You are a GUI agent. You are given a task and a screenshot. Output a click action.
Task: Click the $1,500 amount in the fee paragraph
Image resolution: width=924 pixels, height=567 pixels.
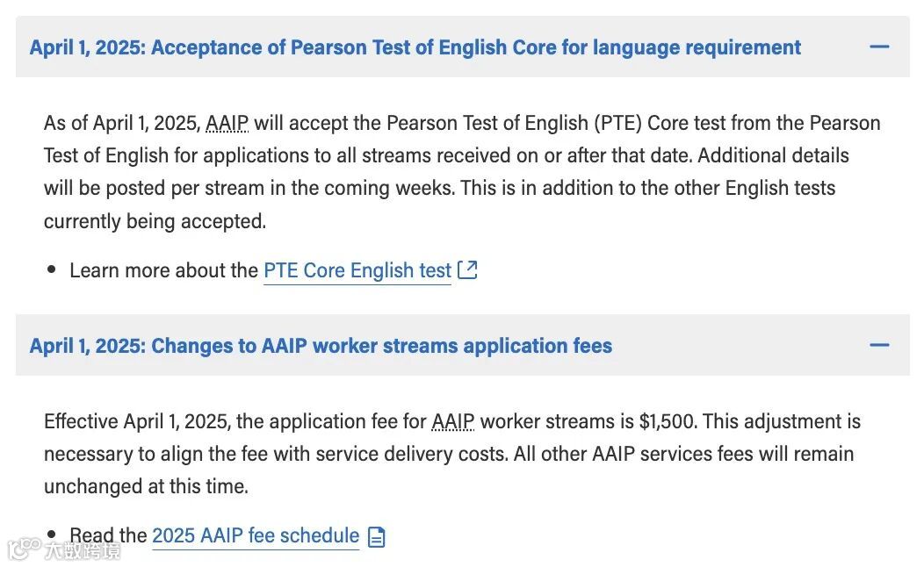click(x=667, y=421)
